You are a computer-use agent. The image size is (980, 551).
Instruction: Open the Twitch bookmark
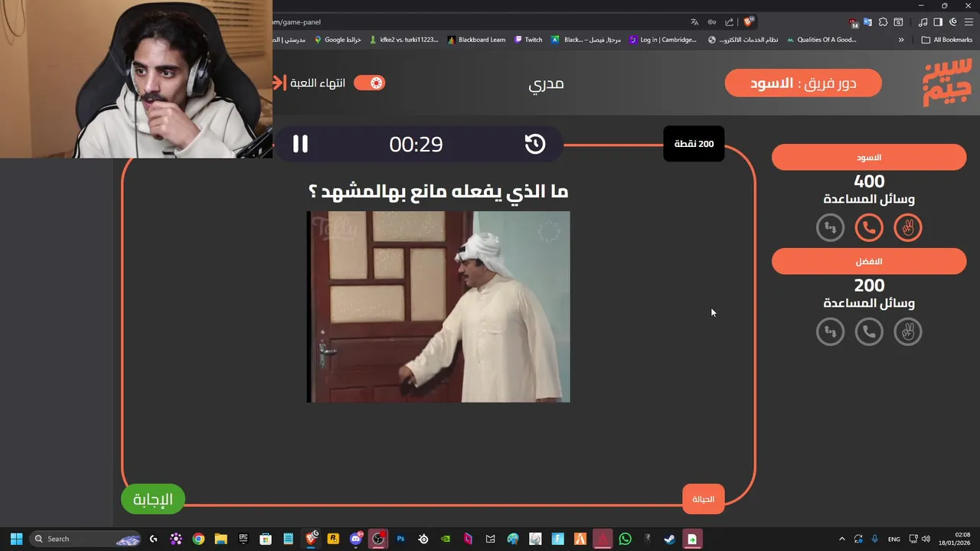(528, 40)
